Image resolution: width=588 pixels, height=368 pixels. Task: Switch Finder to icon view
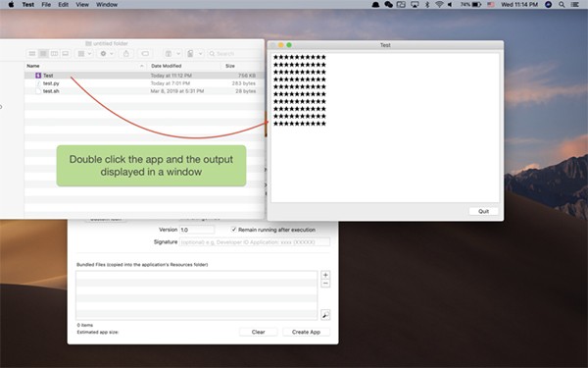coord(32,54)
